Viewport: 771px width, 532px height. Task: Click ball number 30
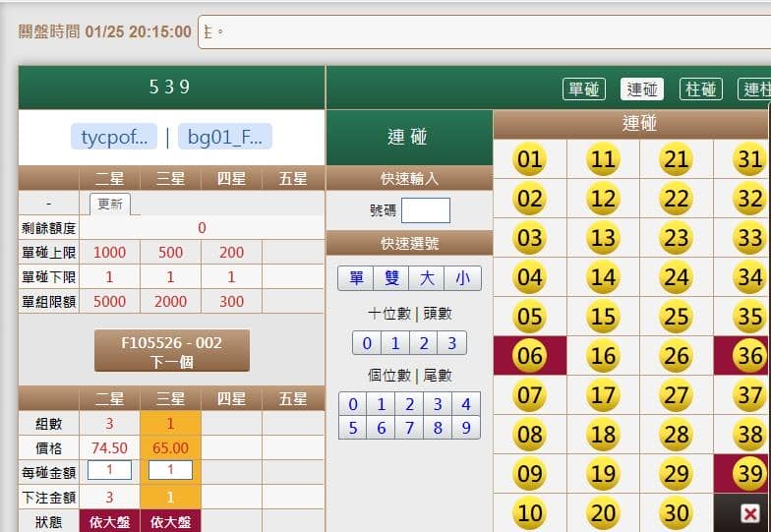pyautogui.click(x=677, y=513)
